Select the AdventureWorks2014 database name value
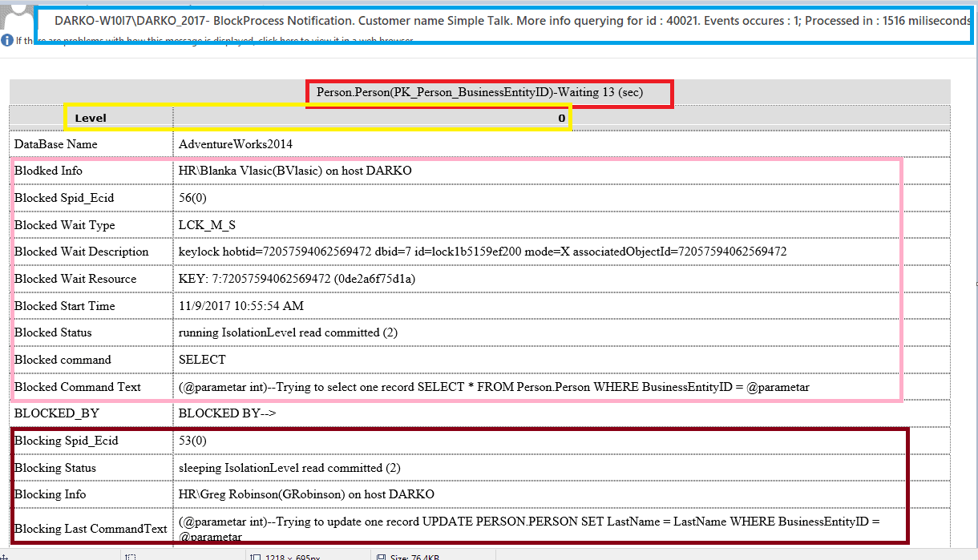978x560 pixels. [236, 144]
